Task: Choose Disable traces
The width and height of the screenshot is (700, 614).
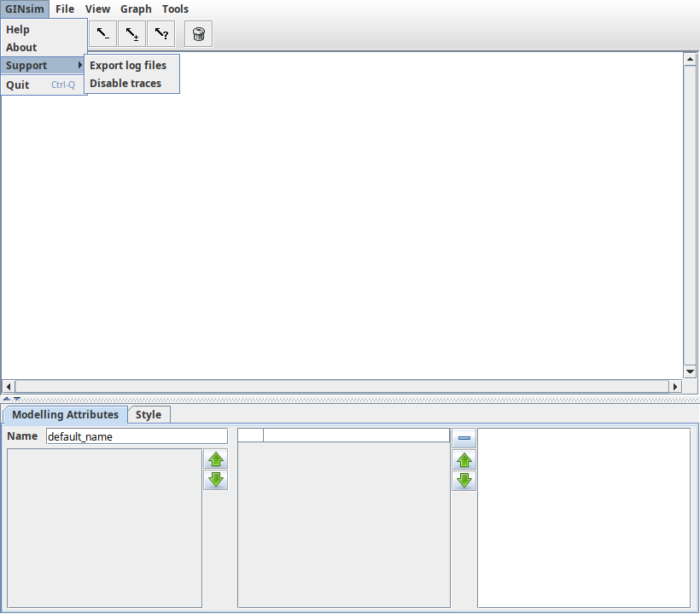Action: pos(125,83)
